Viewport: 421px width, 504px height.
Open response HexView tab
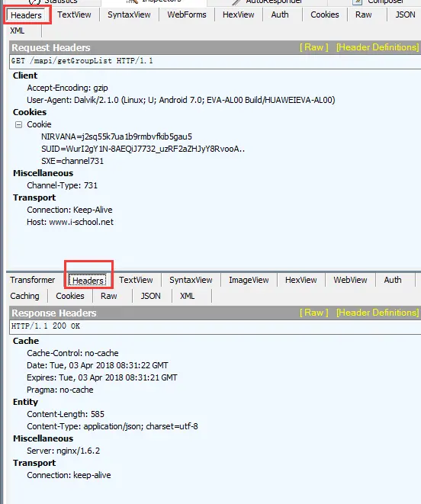pos(301,280)
